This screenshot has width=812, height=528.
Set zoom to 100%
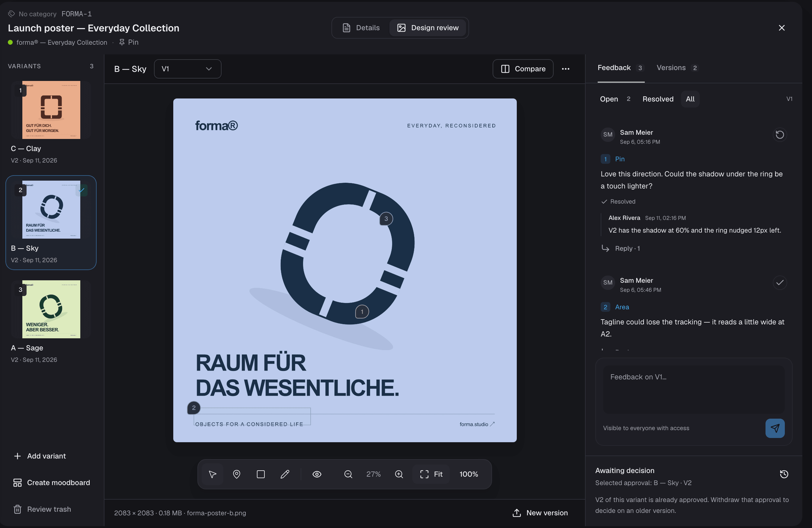pos(469,474)
